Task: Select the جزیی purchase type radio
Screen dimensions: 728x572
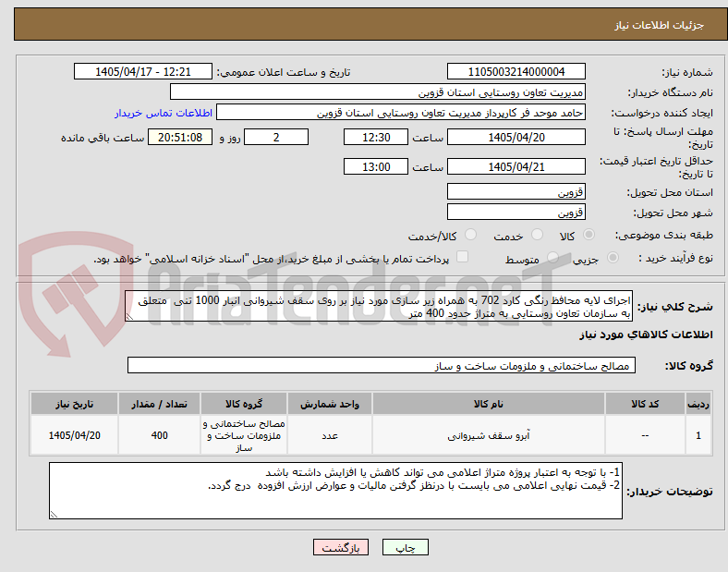Action: [x=613, y=258]
